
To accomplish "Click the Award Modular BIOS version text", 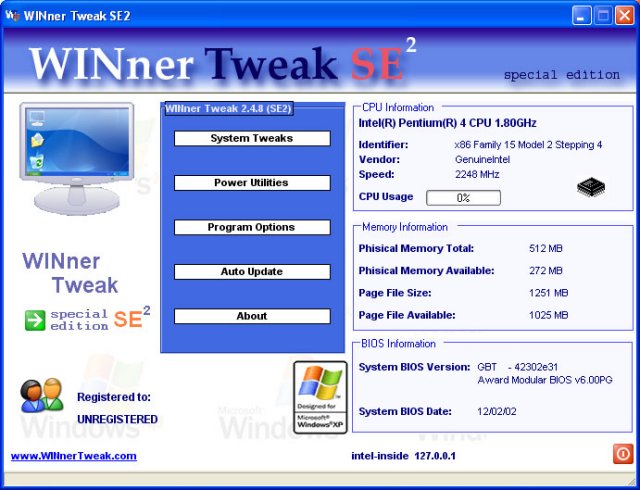I will [x=545, y=380].
